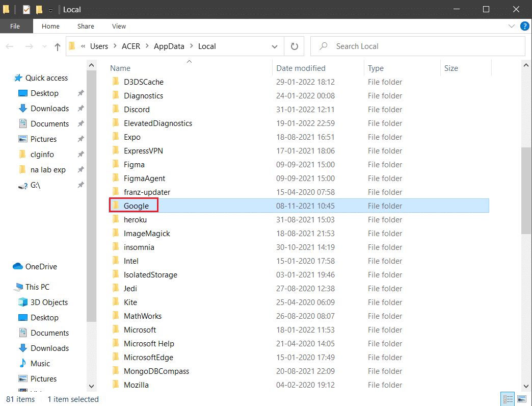Unpin Desktop from Quick access
The height and width of the screenshot is (406, 532).
pos(80,93)
